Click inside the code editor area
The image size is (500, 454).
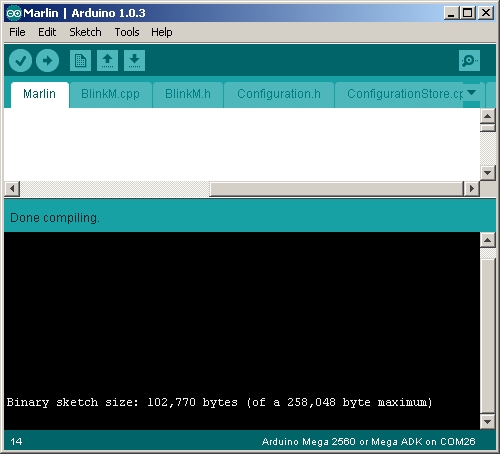point(242,145)
